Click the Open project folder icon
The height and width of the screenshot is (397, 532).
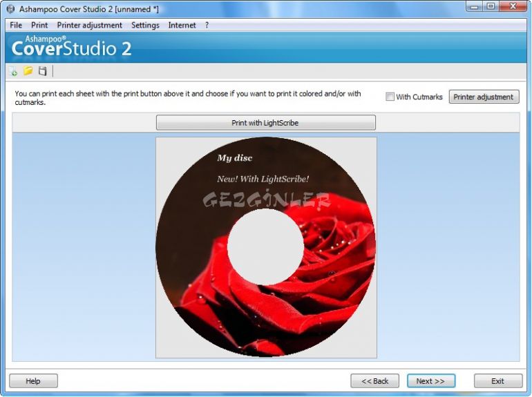point(28,71)
